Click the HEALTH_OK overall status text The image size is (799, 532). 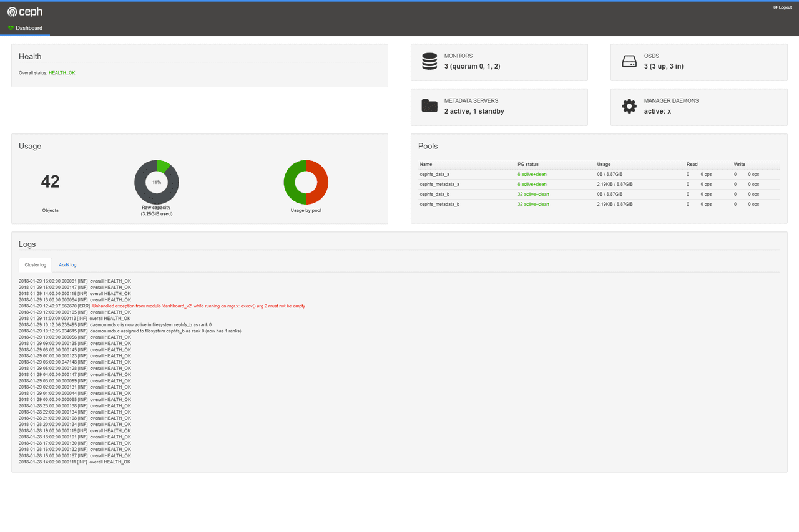(62, 73)
